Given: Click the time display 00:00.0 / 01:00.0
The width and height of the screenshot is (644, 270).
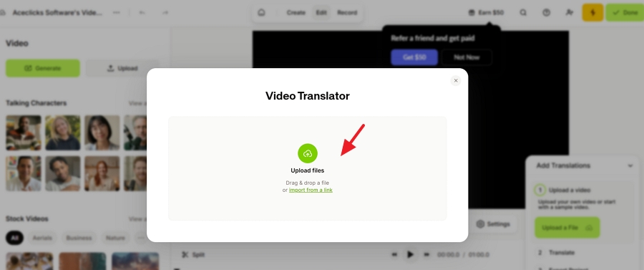Looking at the screenshot, I should coord(463,255).
